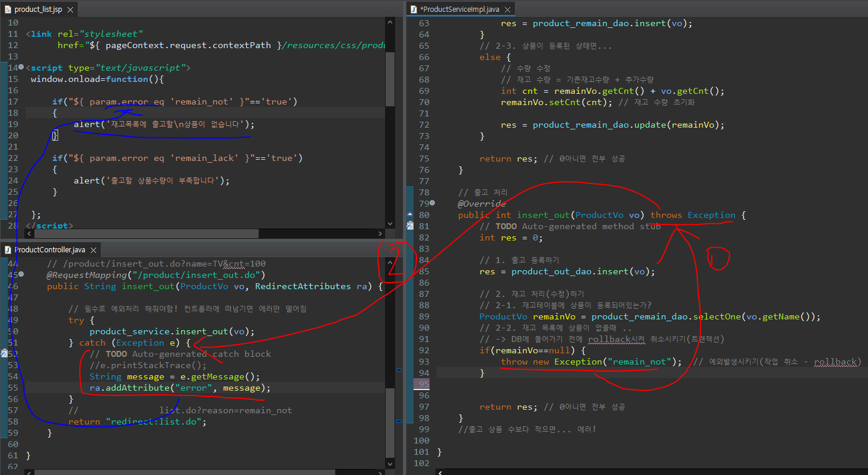Click the @Override annotation text

pyautogui.click(x=482, y=204)
